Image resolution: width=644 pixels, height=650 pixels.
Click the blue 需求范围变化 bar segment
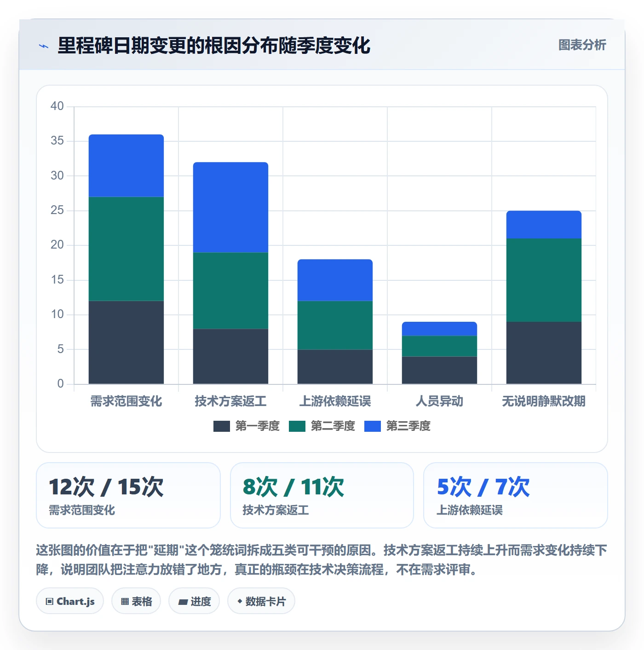[x=126, y=166]
